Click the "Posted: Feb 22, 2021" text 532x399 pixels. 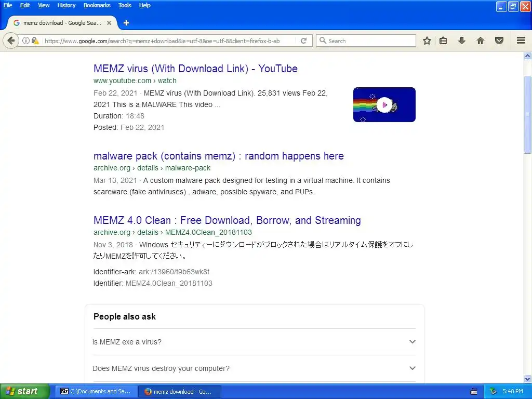[x=129, y=128]
